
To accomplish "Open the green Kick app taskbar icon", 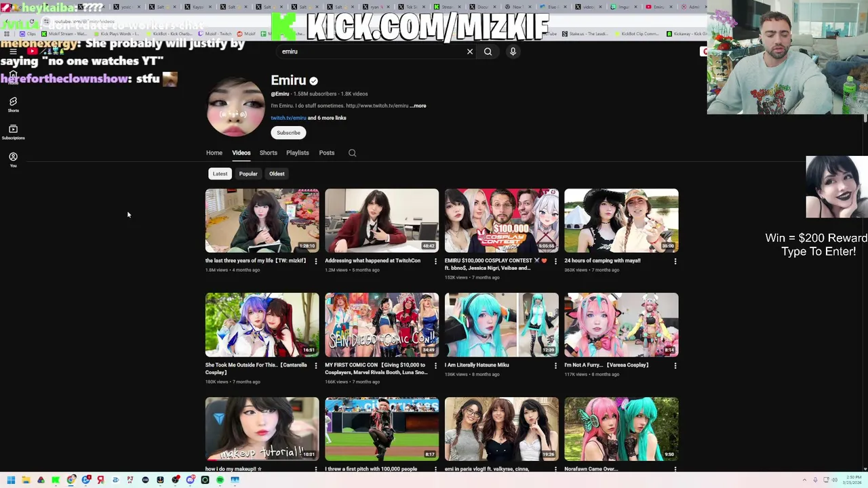I will coord(56,480).
